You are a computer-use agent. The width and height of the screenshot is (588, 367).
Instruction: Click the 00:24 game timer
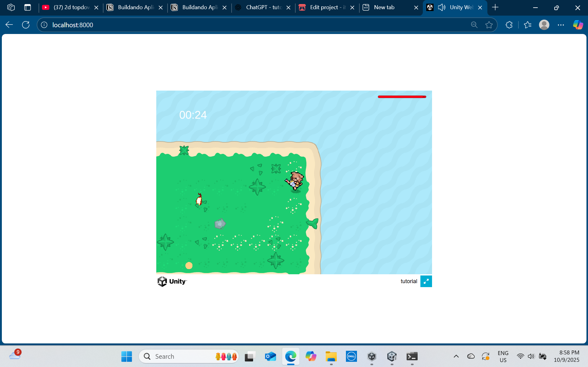click(x=193, y=115)
